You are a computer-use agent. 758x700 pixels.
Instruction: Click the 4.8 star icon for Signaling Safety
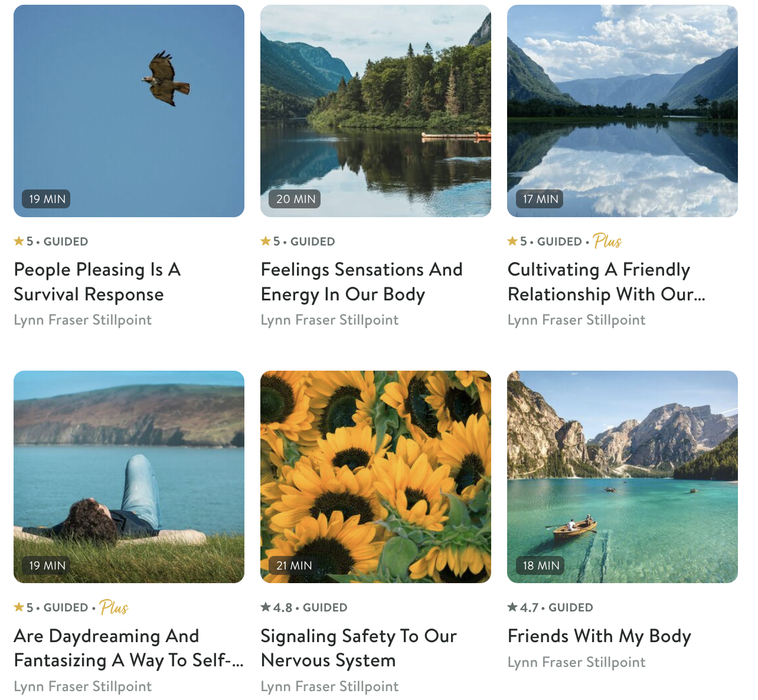click(266, 607)
